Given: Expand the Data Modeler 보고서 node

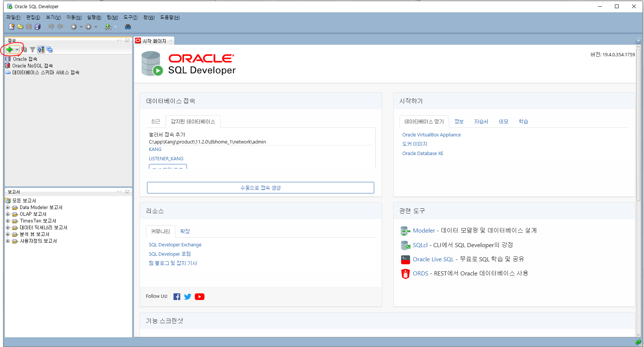Looking at the screenshot, I should (7, 207).
